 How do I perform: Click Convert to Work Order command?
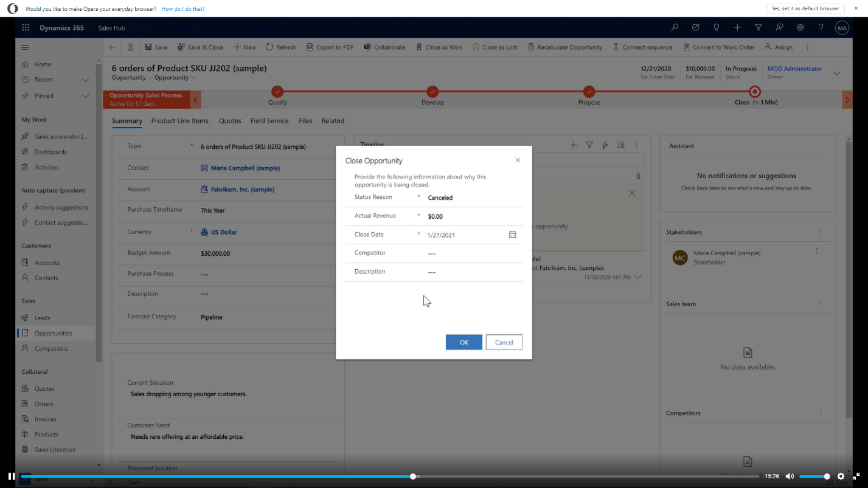coord(719,47)
